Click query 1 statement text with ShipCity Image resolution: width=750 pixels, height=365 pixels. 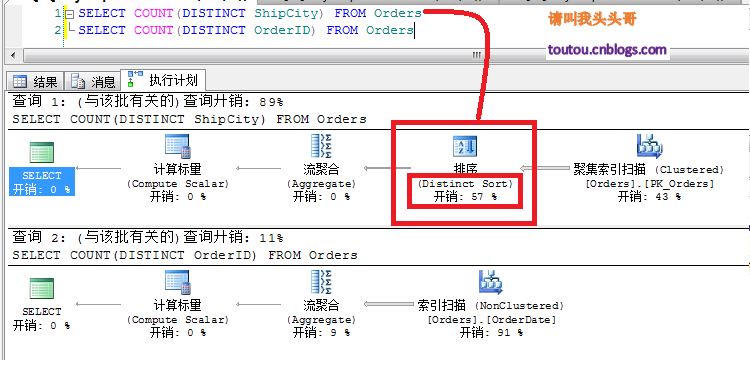189,119
